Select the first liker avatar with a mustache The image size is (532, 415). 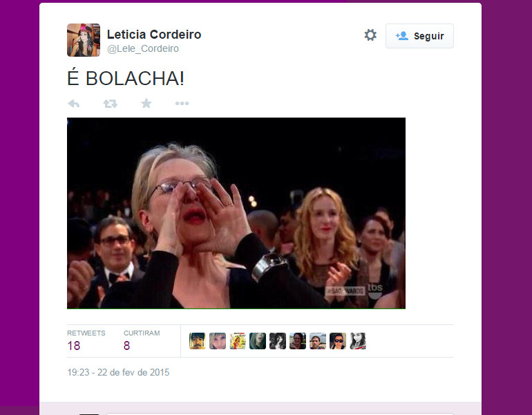pyautogui.click(x=198, y=341)
